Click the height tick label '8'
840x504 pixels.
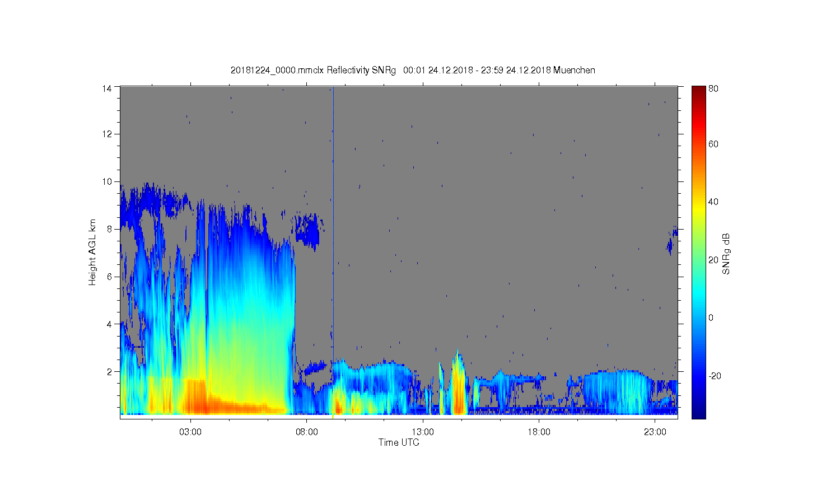click(x=109, y=229)
